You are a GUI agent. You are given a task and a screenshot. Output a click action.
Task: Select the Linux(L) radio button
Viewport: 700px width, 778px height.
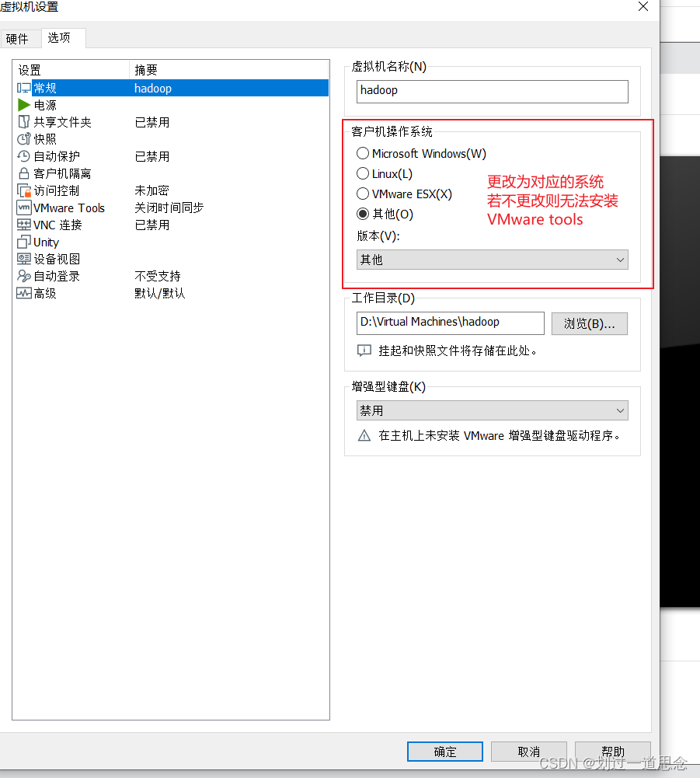click(363, 173)
